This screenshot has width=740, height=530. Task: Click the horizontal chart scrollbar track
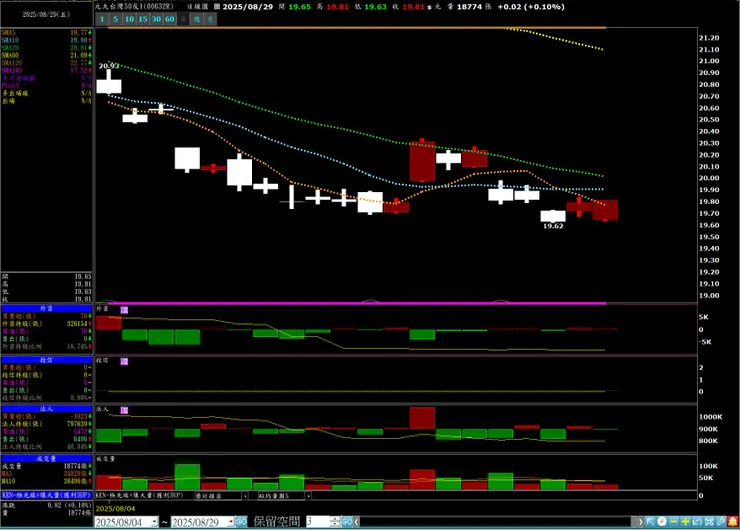click(x=498, y=522)
